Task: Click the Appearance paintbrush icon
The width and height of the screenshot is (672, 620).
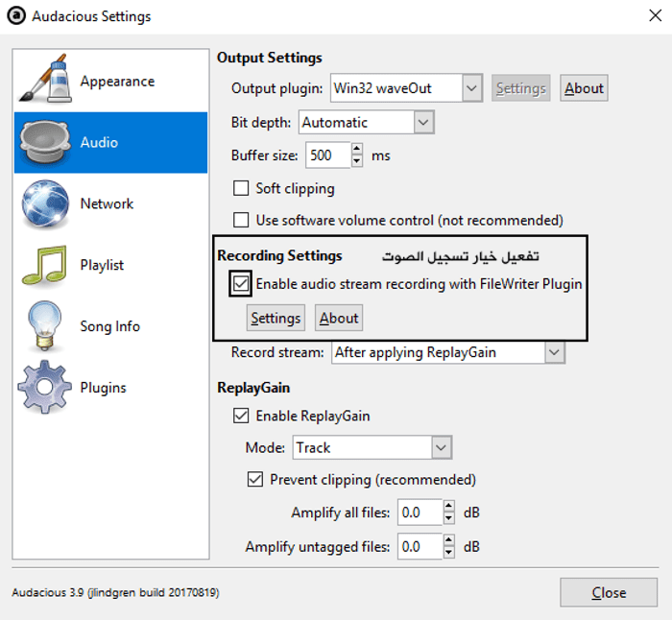Action: 44,79
